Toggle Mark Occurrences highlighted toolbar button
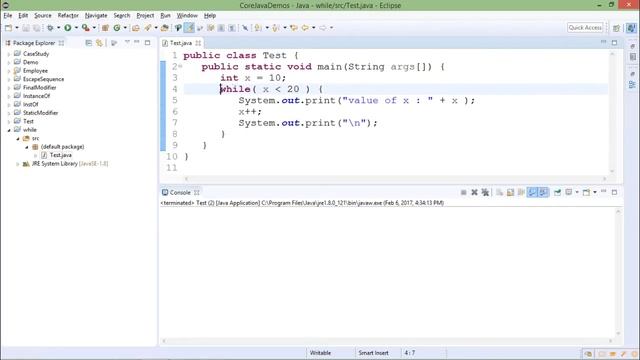 coord(189,28)
